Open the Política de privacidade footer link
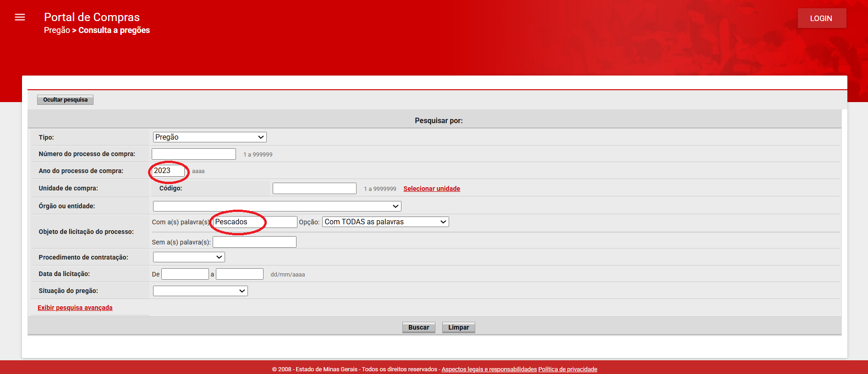Viewport: 868px width, 374px height. pyautogui.click(x=567, y=369)
